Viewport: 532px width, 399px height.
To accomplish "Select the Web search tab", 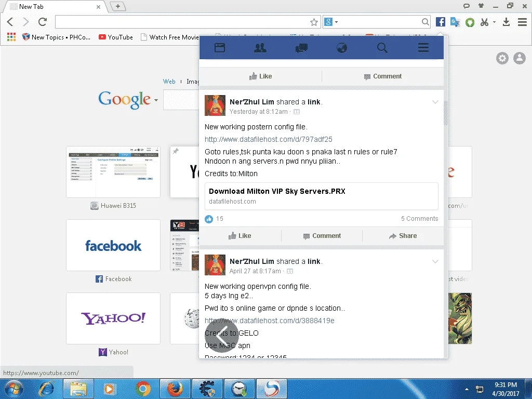I will point(169,82).
